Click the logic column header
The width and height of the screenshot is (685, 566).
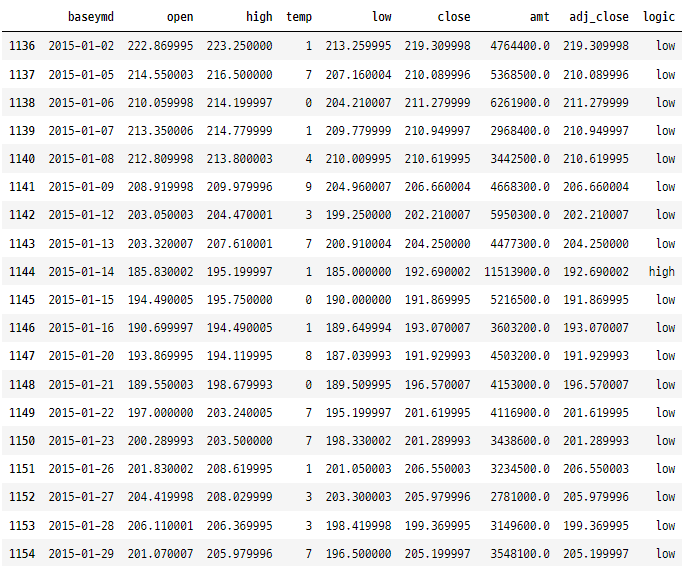tap(659, 17)
